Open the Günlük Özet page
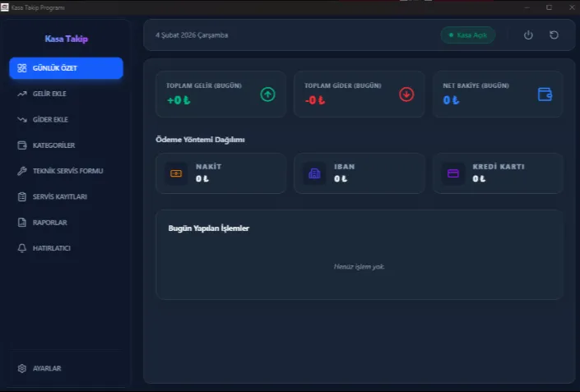Image resolution: width=580 pixels, height=392 pixels. pos(66,68)
